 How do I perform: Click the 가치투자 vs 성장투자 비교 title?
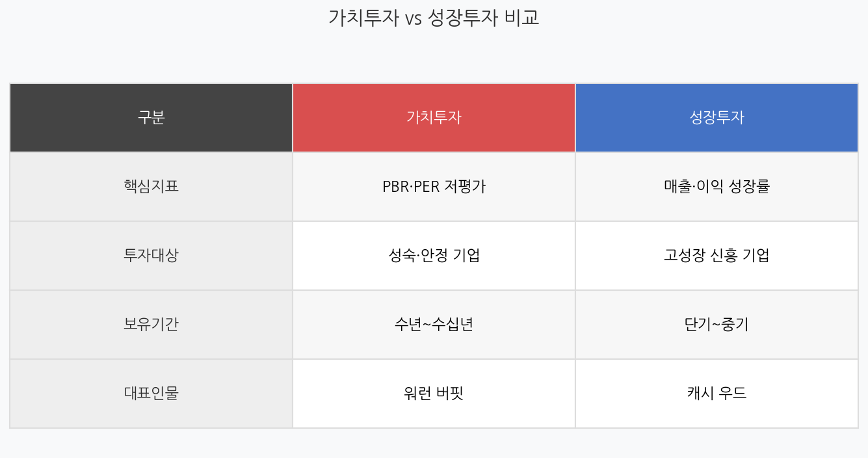434,18
